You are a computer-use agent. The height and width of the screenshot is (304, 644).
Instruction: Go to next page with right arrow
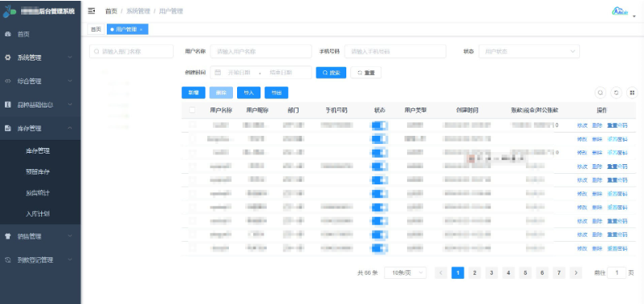click(x=576, y=272)
